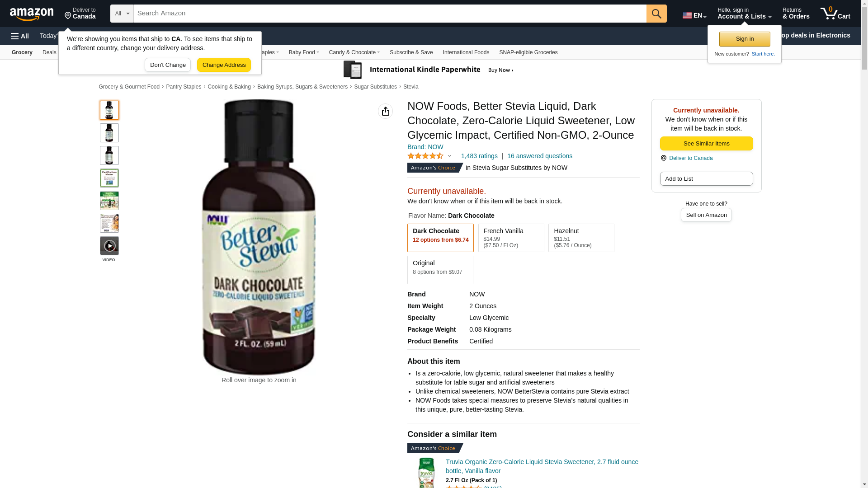Image resolution: width=868 pixels, height=488 pixels.
Task: Click the Change Address button
Action: [x=224, y=65]
